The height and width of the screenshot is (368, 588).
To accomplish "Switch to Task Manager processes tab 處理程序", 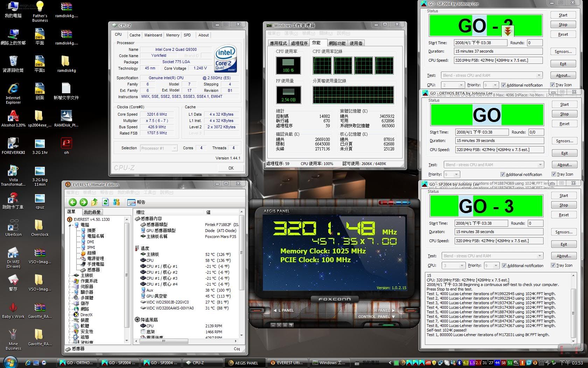I will pyautogui.click(x=299, y=43).
